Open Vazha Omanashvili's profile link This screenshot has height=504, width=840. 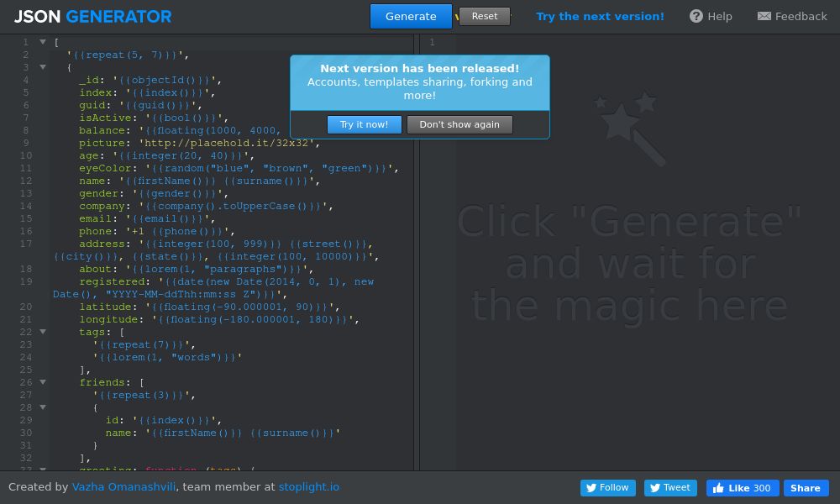123,486
